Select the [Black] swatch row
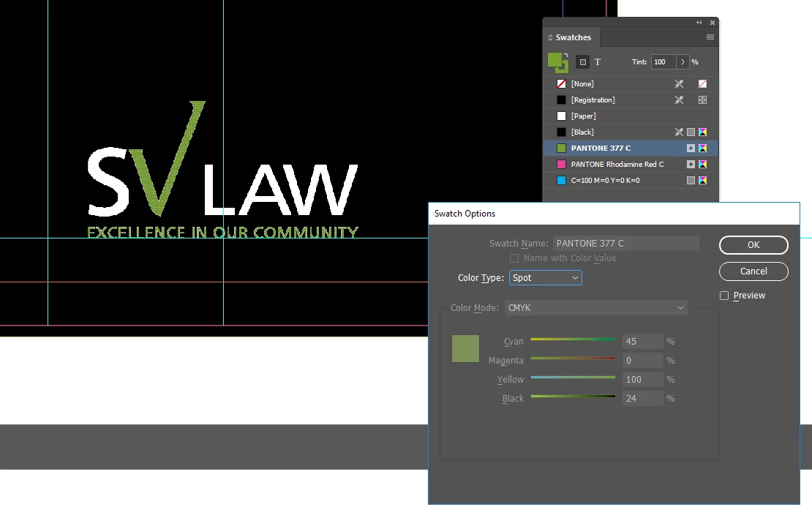 tap(631, 132)
